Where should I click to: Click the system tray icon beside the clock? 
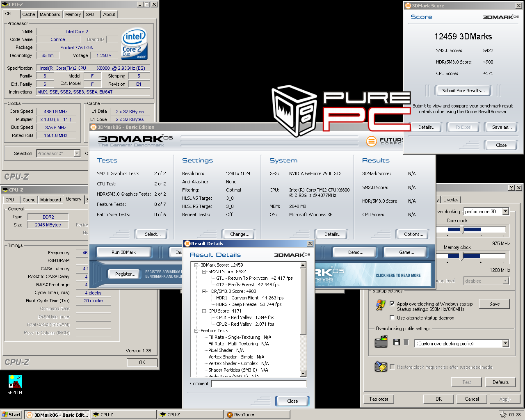click(502, 415)
